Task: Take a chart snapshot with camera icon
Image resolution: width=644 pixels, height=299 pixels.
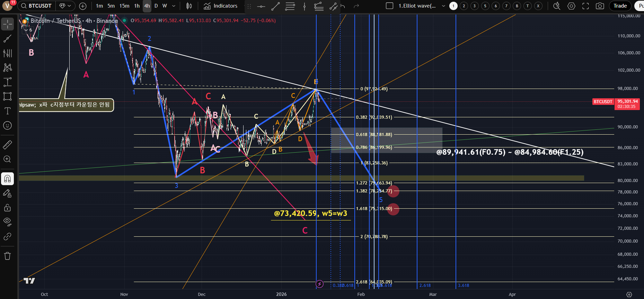Action: [x=600, y=6]
